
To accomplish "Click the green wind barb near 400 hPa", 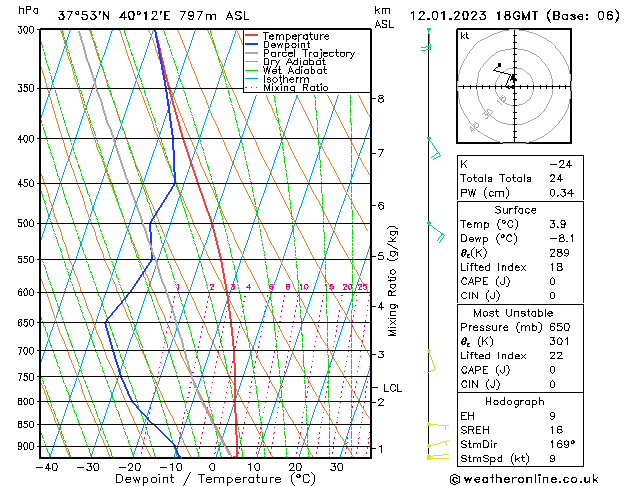I will click(x=434, y=148).
